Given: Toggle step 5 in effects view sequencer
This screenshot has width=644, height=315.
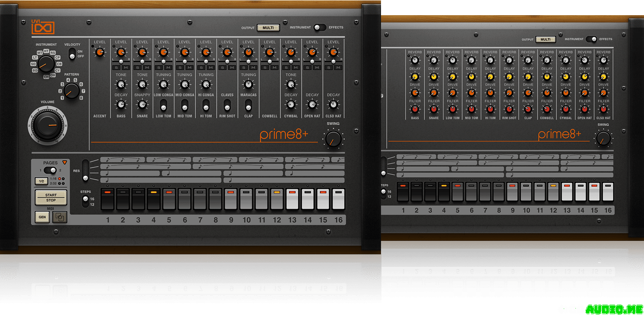Looking at the screenshot, I should coord(458,192).
